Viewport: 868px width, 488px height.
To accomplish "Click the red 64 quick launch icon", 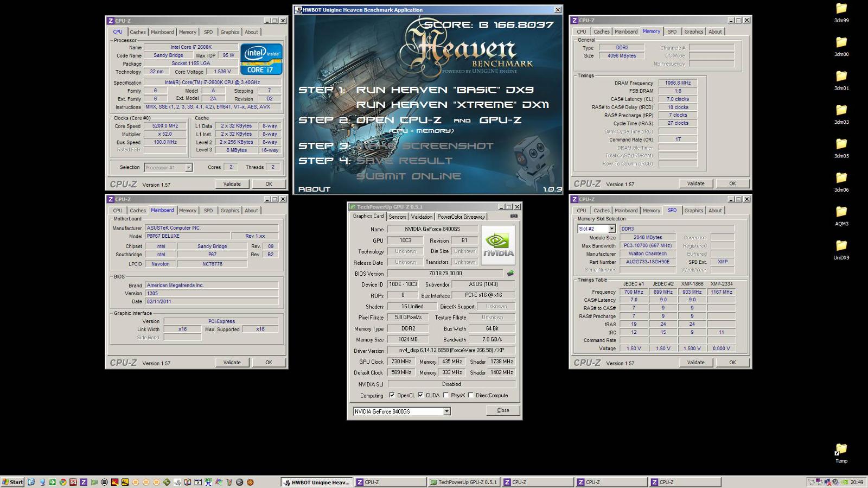I will [x=73, y=482].
